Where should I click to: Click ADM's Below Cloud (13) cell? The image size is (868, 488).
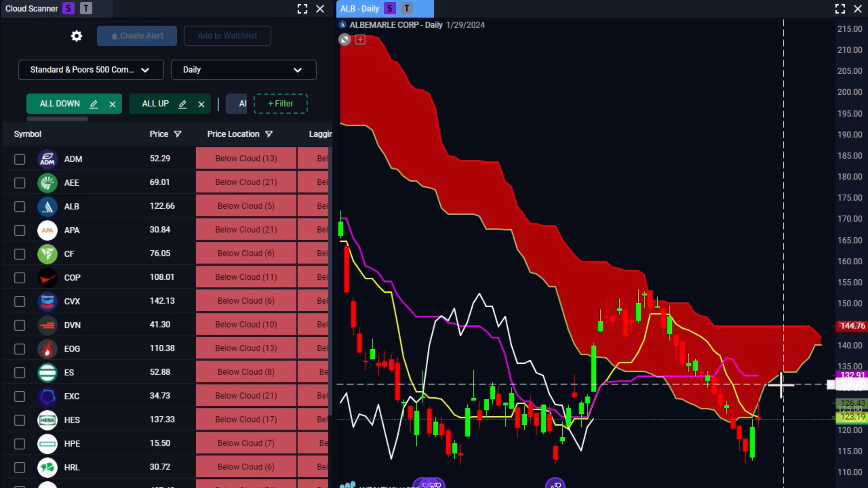tap(246, 159)
